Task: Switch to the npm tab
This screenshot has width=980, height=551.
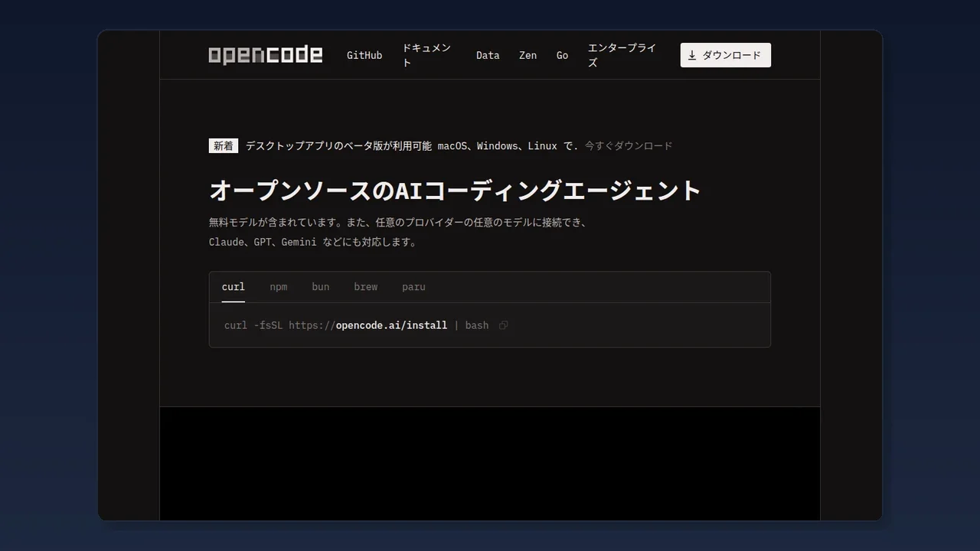Action: [x=279, y=287]
